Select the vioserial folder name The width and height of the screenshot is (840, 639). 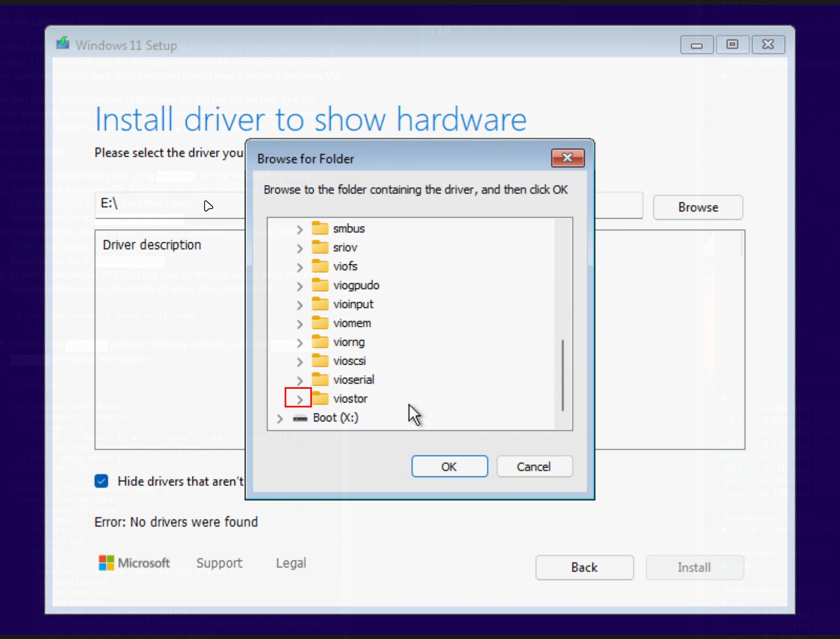click(353, 379)
